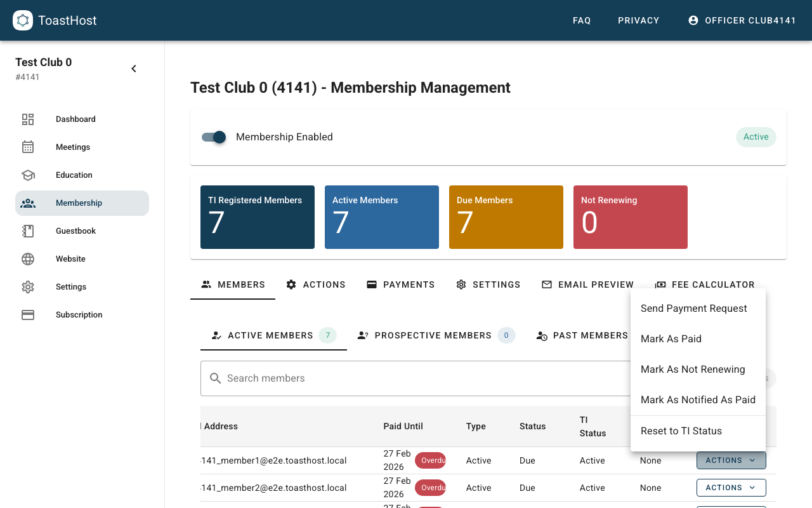Disable the Membership Enabled switch
Viewport: 812px width, 508px height.
pyautogui.click(x=214, y=137)
